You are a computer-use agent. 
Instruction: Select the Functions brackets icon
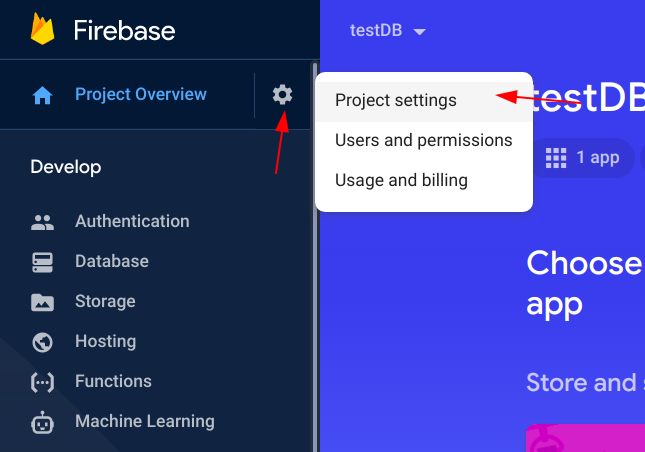point(42,382)
